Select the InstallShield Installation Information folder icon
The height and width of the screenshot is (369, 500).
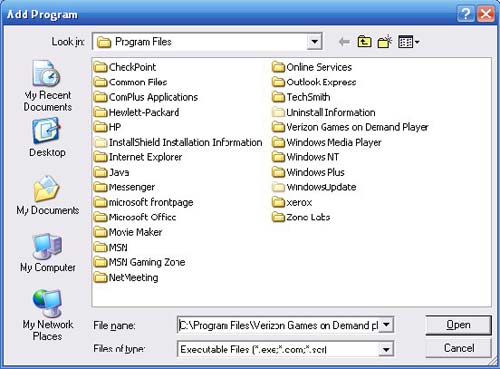pyautogui.click(x=100, y=142)
